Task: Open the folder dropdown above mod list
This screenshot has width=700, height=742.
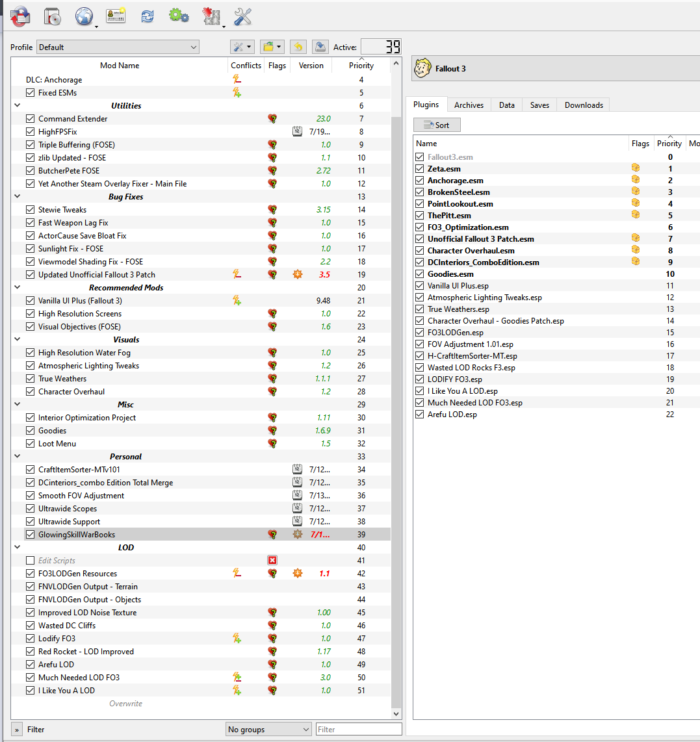Action: coord(272,47)
